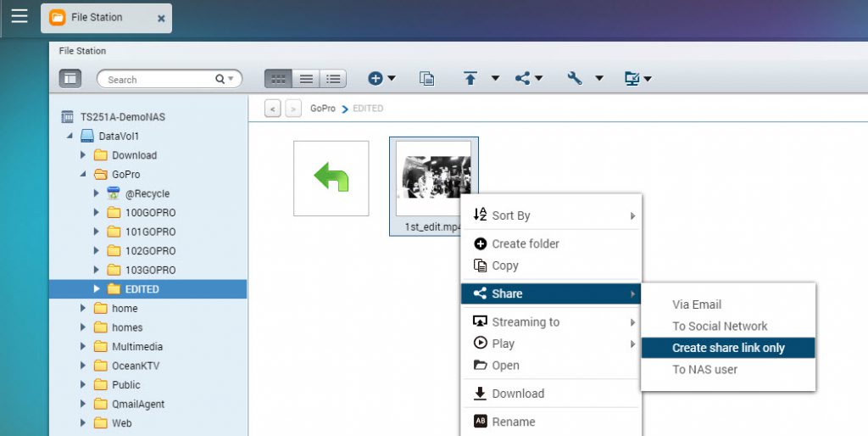Open the create new plus dropdown
Image resolution: width=868 pixels, height=436 pixels.
(x=381, y=79)
